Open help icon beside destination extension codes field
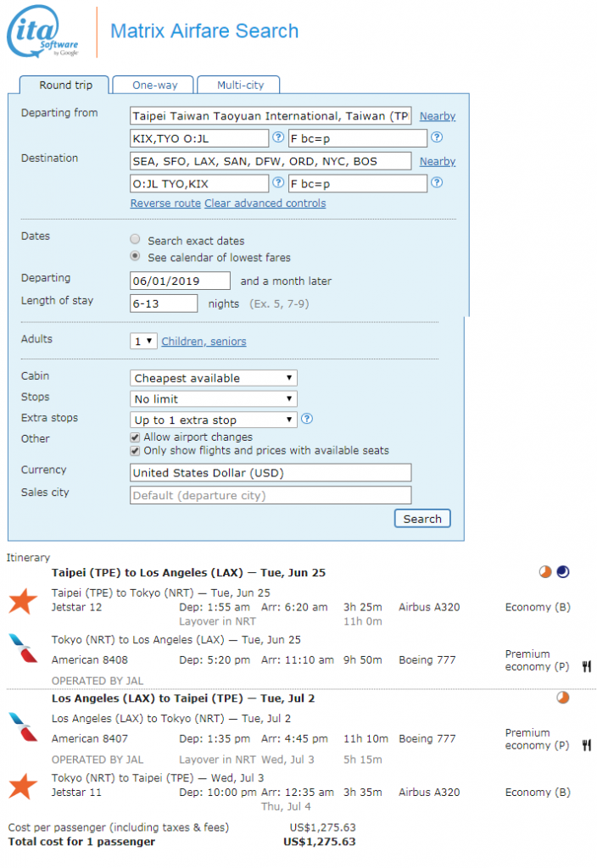Screen dimensions: 597x868 [437, 182]
